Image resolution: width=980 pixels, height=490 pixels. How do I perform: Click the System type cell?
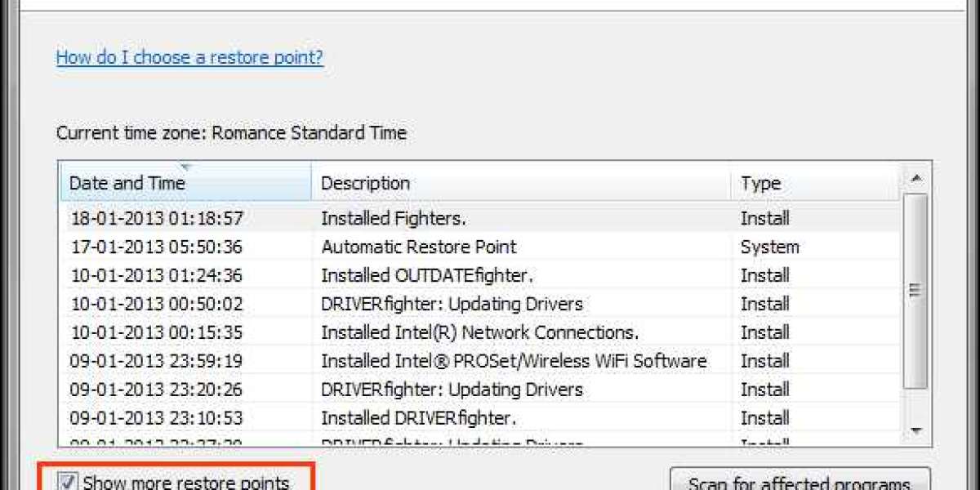coord(769,247)
